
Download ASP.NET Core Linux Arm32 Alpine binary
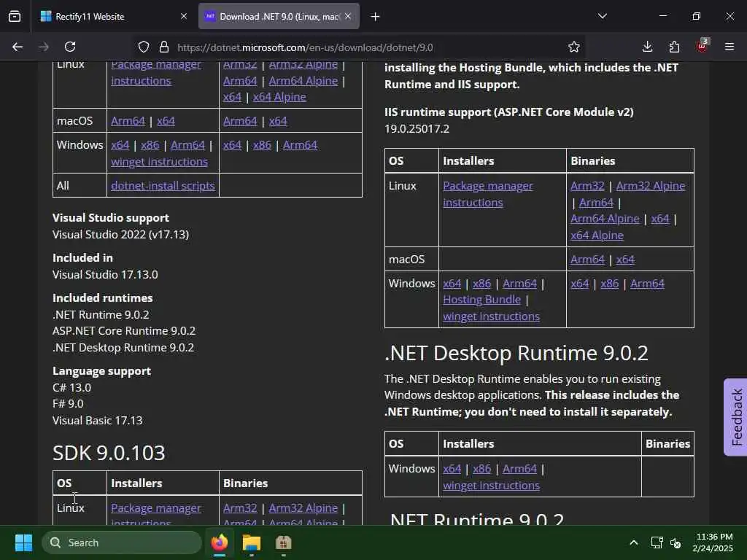(x=650, y=186)
